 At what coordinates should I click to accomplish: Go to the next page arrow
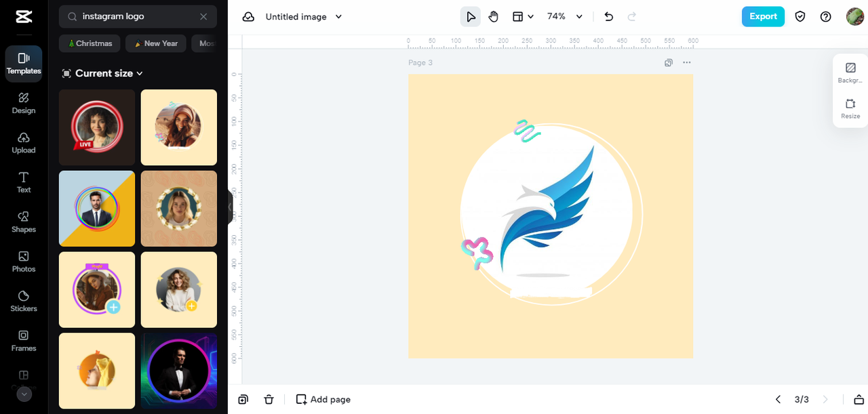825,399
